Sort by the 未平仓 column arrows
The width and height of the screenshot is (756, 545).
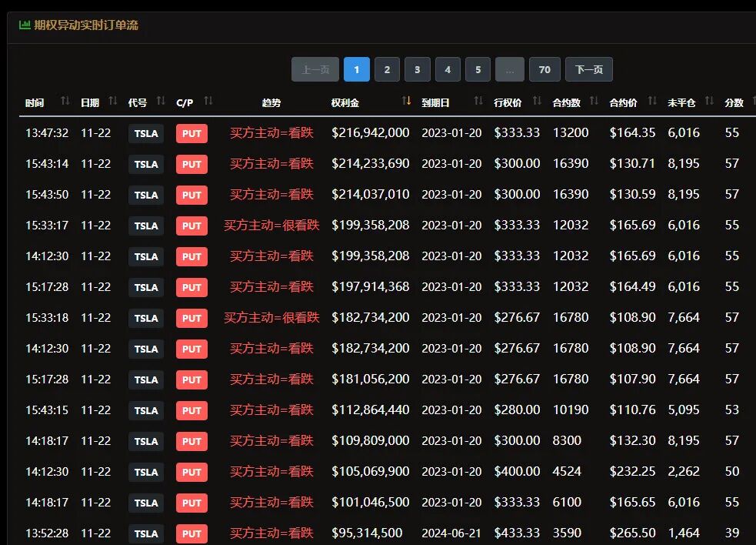point(709,101)
